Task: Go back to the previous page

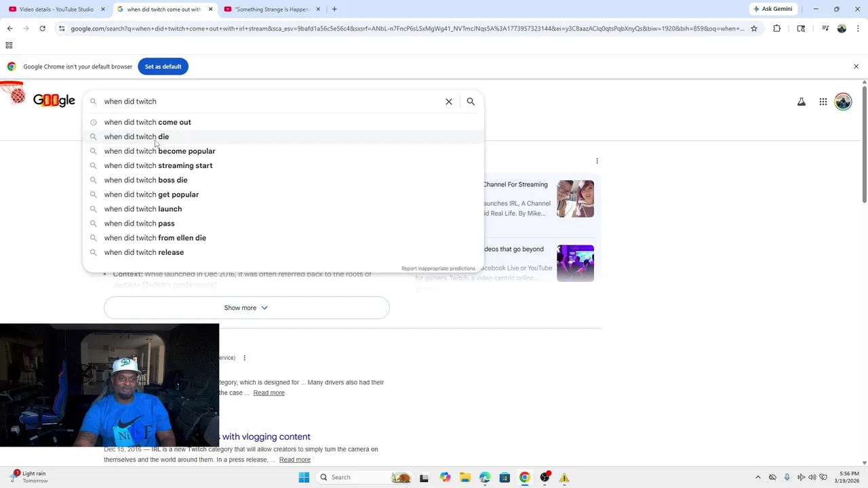Action: coord(9,28)
